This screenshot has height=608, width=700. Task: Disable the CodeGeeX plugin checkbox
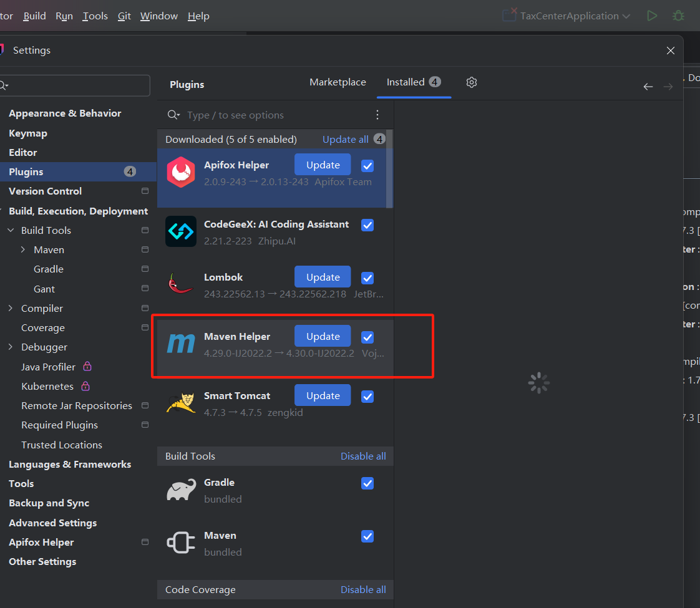point(367,225)
